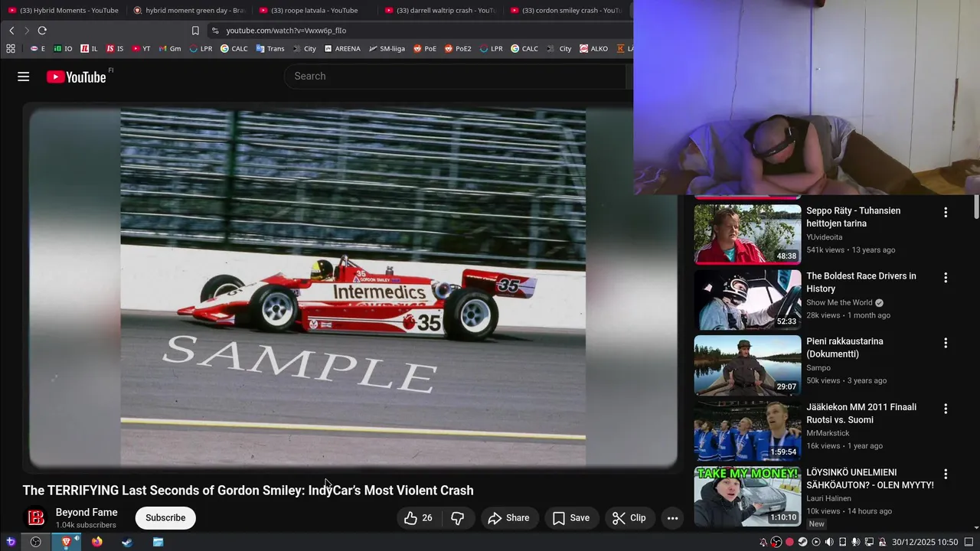Viewport: 980px width, 551px height.
Task: Subscribe to Beyond Fame channel
Action: [x=165, y=518]
